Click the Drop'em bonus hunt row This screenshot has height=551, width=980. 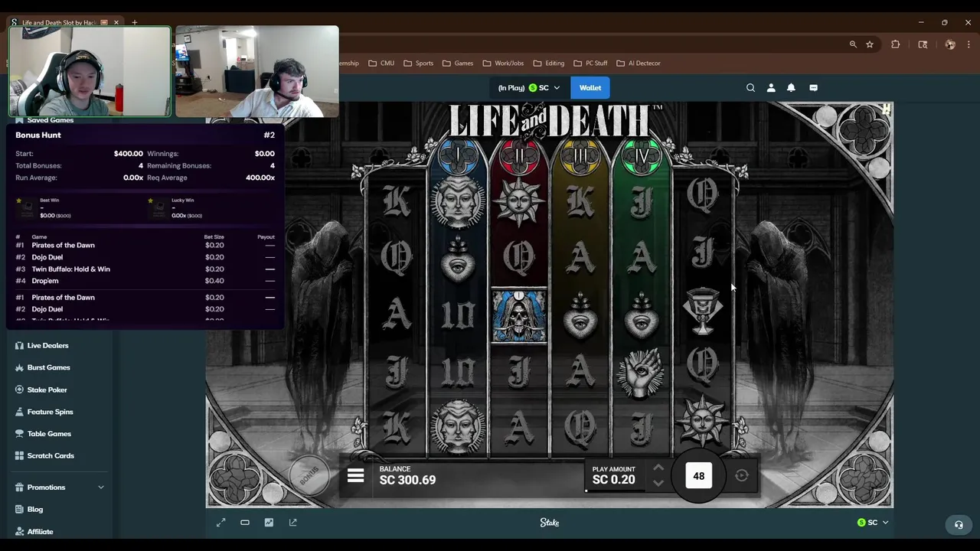[x=145, y=281]
